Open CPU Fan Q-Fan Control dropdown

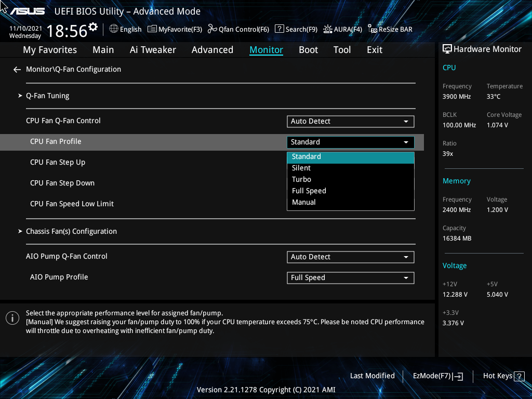tap(351, 122)
